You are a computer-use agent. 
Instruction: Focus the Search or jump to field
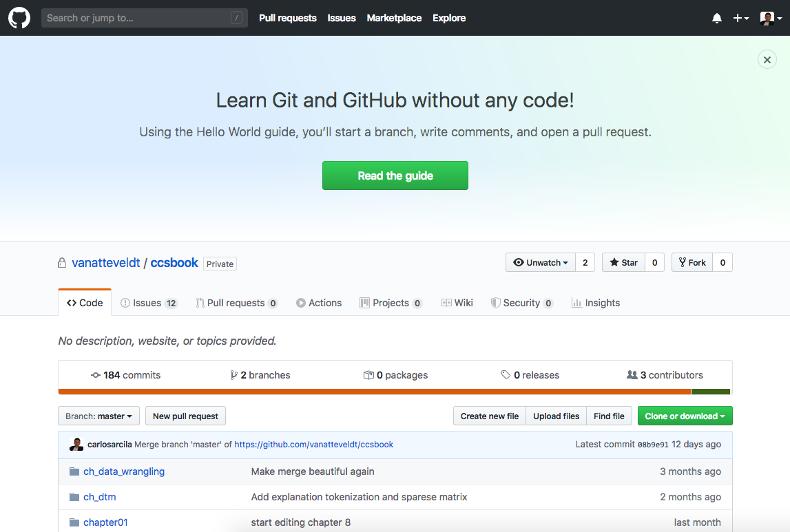click(144, 18)
